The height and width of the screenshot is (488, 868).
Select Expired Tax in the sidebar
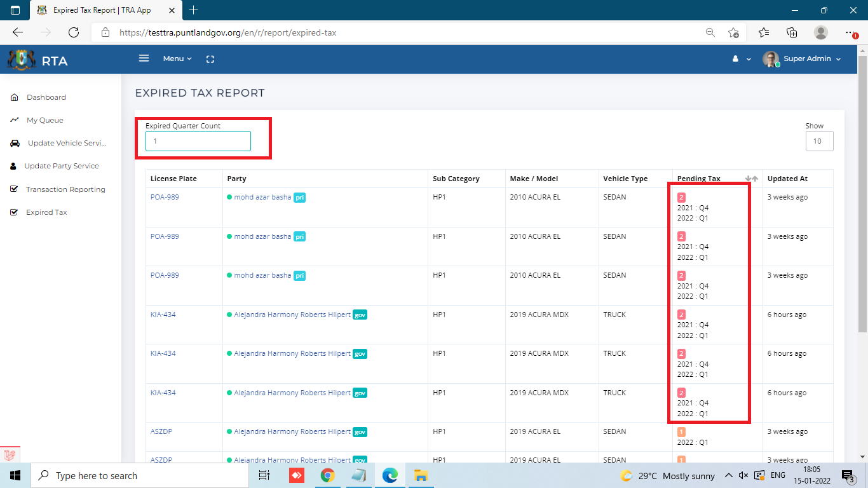click(x=46, y=212)
